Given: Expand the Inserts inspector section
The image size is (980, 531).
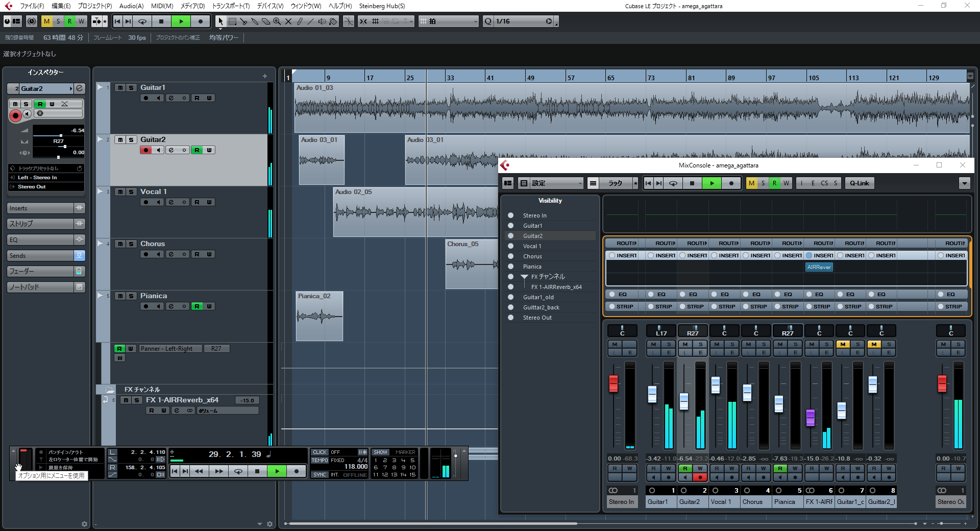Looking at the screenshot, I should [x=46, y=208].
